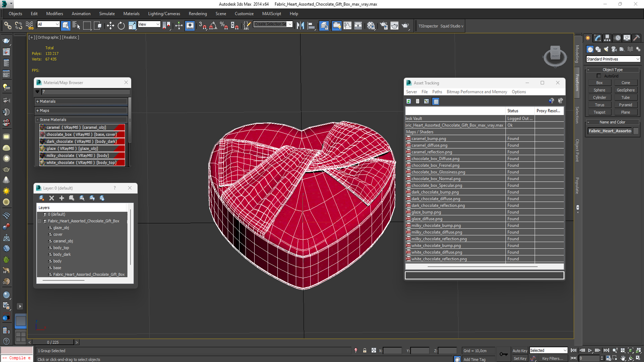The height and width of the screenshot is (362, 644).
Task: Choose the Select and Scale tool
Action: click(x=132, y=25)
